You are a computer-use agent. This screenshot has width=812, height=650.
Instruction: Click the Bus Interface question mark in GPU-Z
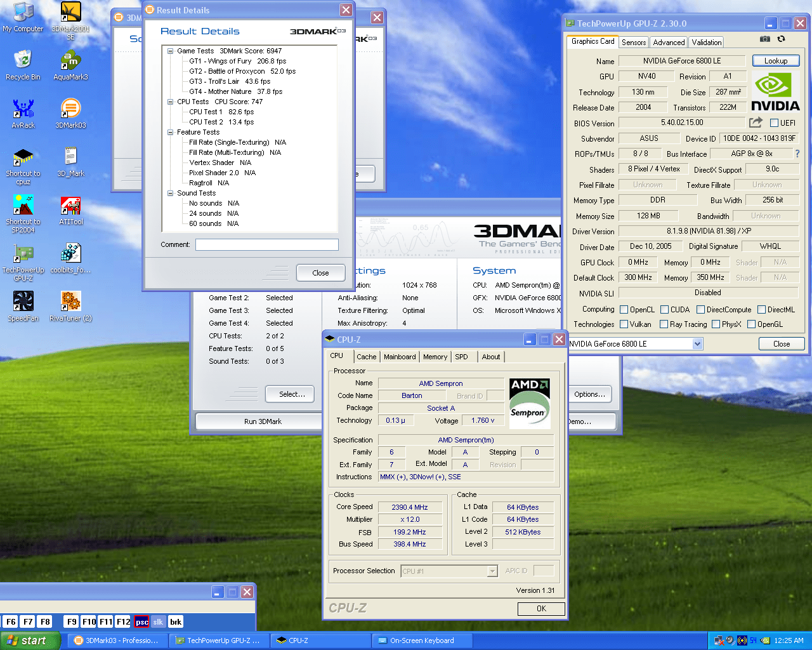click(797, 154)
